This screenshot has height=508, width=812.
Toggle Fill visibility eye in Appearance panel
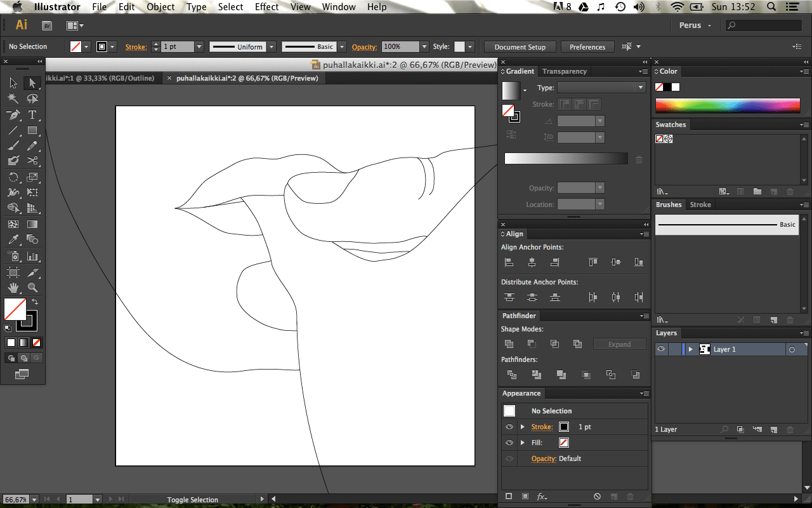point(509,443)
